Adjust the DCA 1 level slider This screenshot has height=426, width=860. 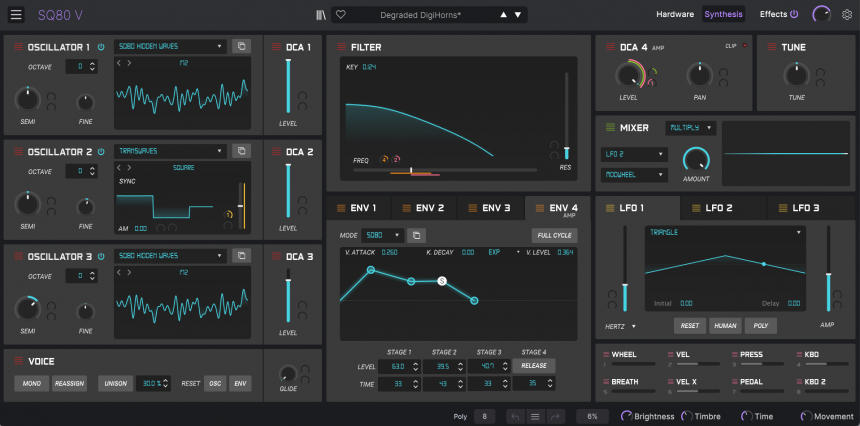(288, 87)
